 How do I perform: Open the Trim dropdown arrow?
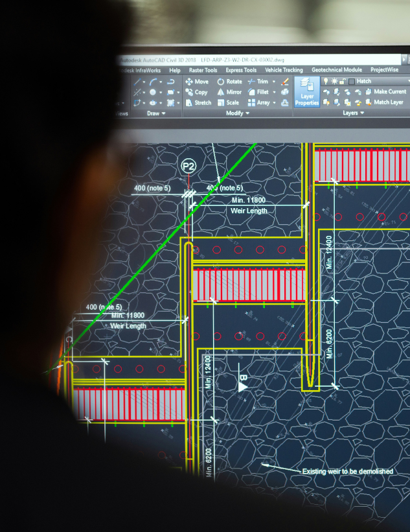point(274,82)
